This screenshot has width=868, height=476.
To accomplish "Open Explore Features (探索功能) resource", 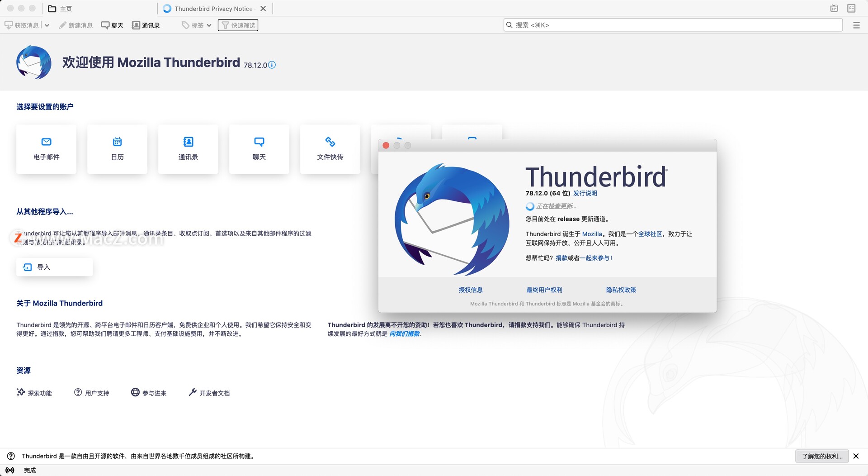I will [34, 393].
